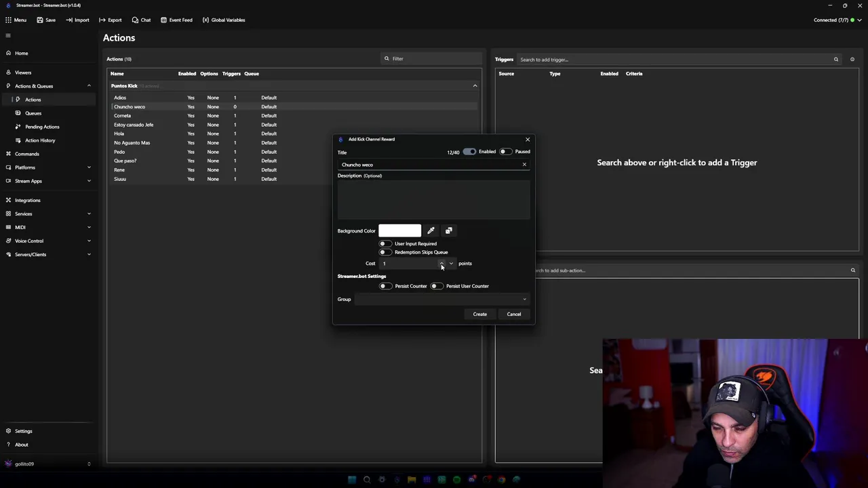The width and height of the screenshot is (868, 488).
Task: Select the Siuuu action row
Action: pyautogui.click(x=294, y=179)
